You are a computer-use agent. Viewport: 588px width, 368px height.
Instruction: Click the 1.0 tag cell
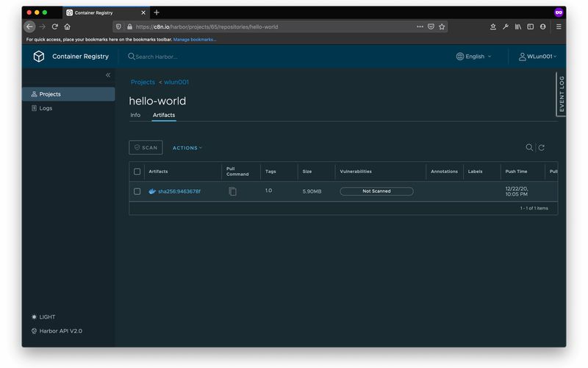coord(268,191)
